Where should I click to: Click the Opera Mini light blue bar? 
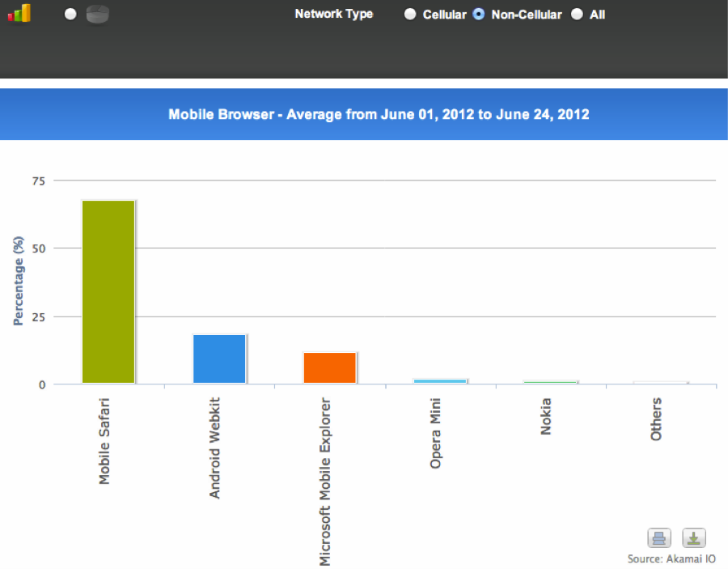[x=440, y=381]
